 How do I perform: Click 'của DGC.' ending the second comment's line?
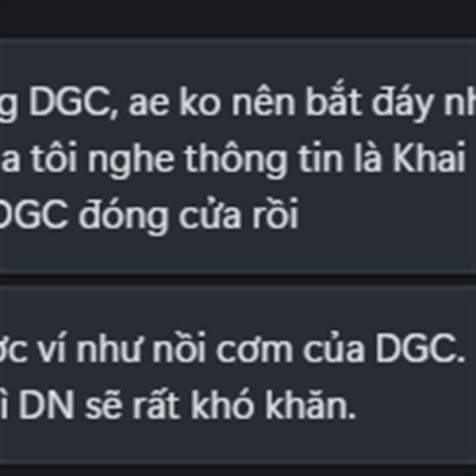pyautogui.click(x=384, y=349)
